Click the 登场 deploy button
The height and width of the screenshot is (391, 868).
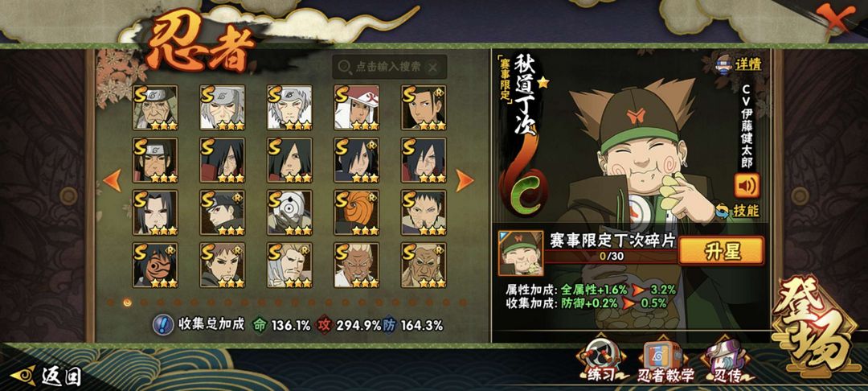point(816,328)
